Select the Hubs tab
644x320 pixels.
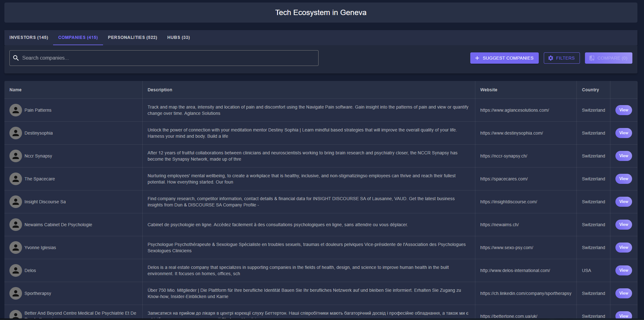[178, 37]
